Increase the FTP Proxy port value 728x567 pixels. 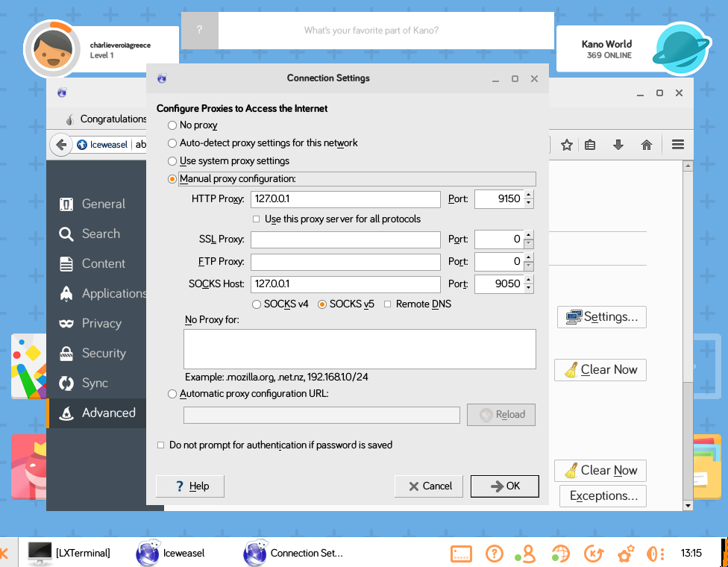click(529, 257)
